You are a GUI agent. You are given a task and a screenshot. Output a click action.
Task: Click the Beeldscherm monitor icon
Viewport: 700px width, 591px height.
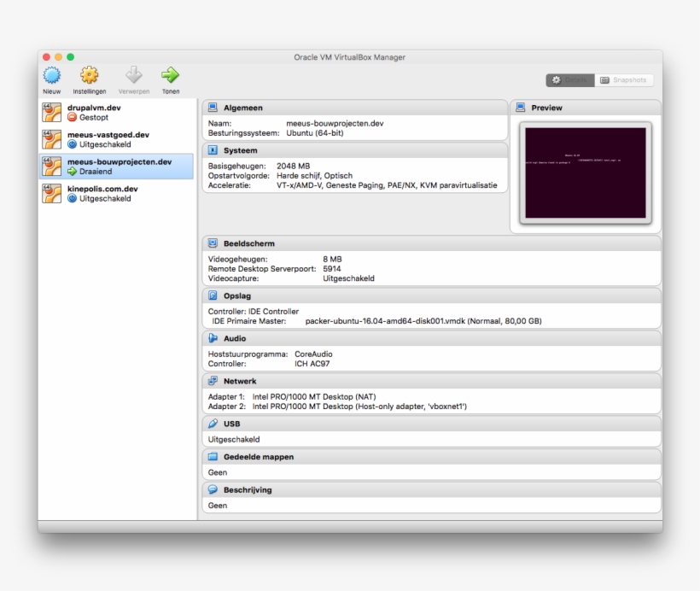213,243
